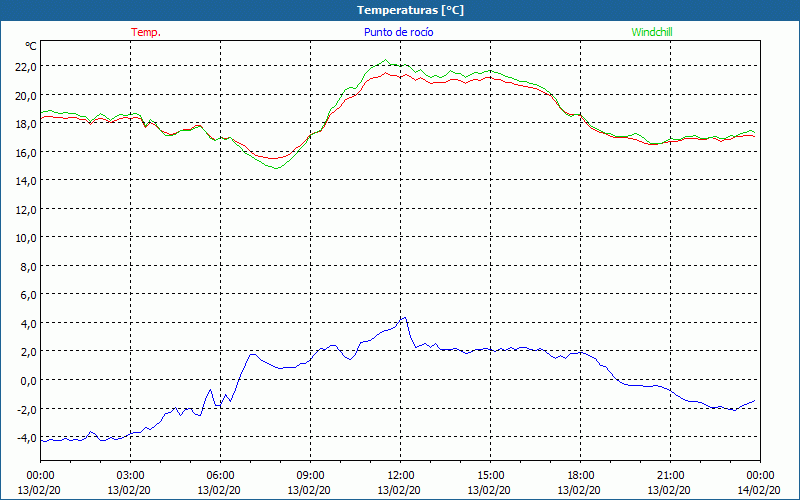Click the '09:00' time axis label
The height and width of the screenshot is (500, 800).
click(x=310, y=476)
